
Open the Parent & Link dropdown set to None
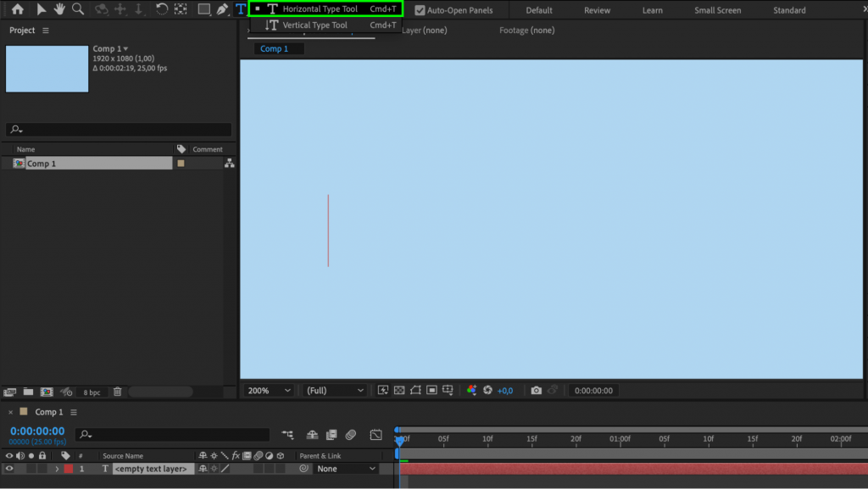pyautogui.click(x=345, y=469)
